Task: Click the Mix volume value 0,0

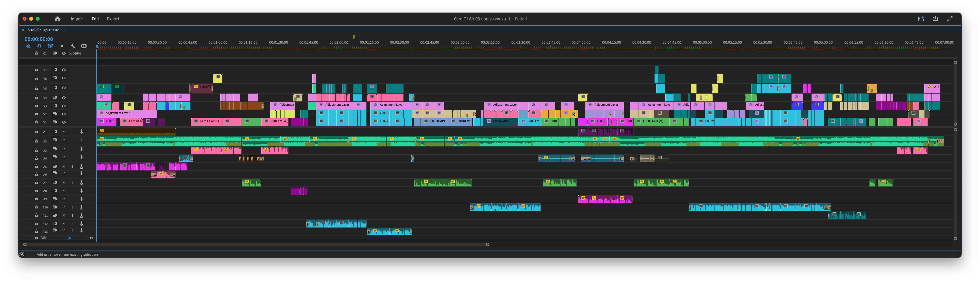Action: 69,238
